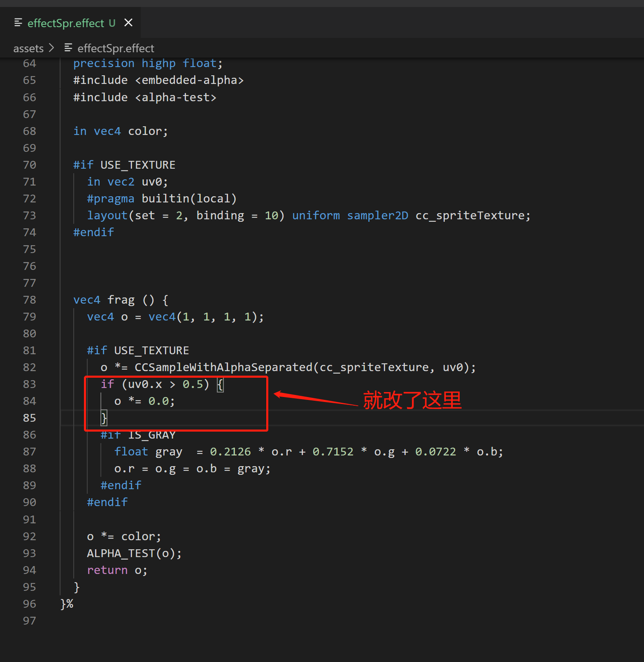The height and width of the screenshot is (662, 644).
Task: Click the "#pragma builtin(local)" directive
Action: (x=162, y=199)
